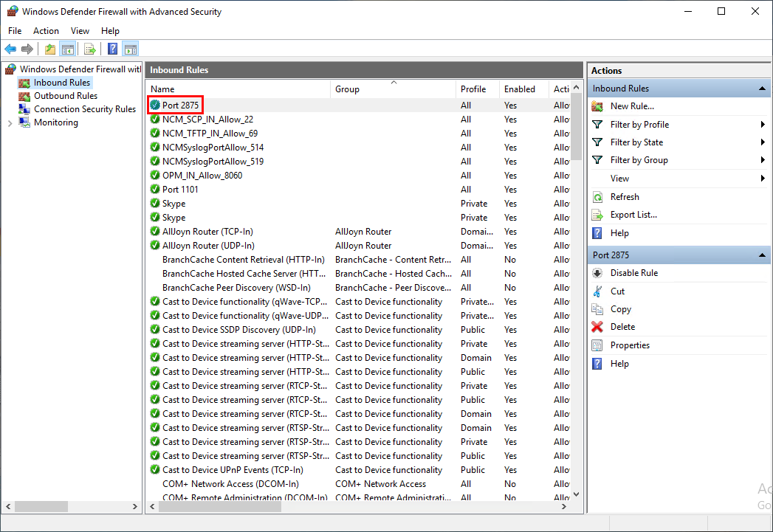773x532 pixels.
Task: Select Inbound Rules in the console tree
Action: click(x=61, y=83)
